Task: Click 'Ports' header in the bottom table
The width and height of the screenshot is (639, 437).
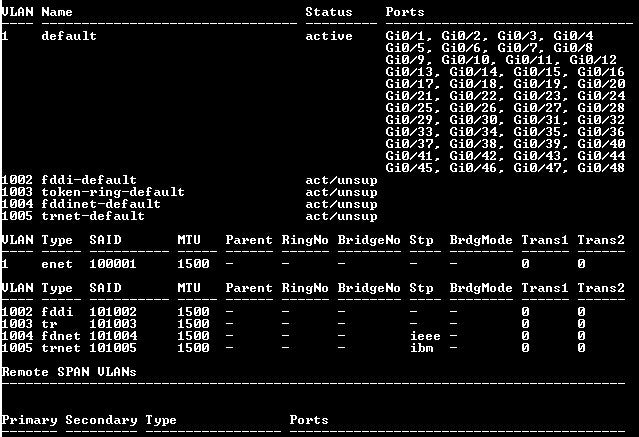Action: (x=309, y=420)
